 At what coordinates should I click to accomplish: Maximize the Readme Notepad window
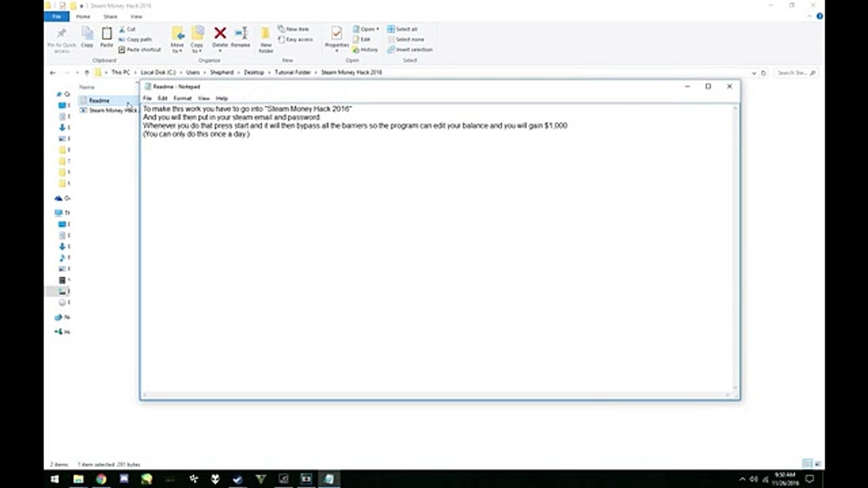coord(708,87)
